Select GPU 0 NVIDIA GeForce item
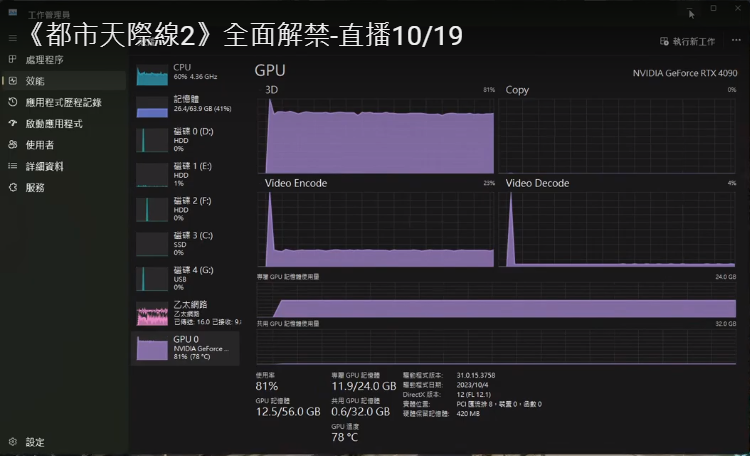The image size is (750, 456). (x=185, y=347)
